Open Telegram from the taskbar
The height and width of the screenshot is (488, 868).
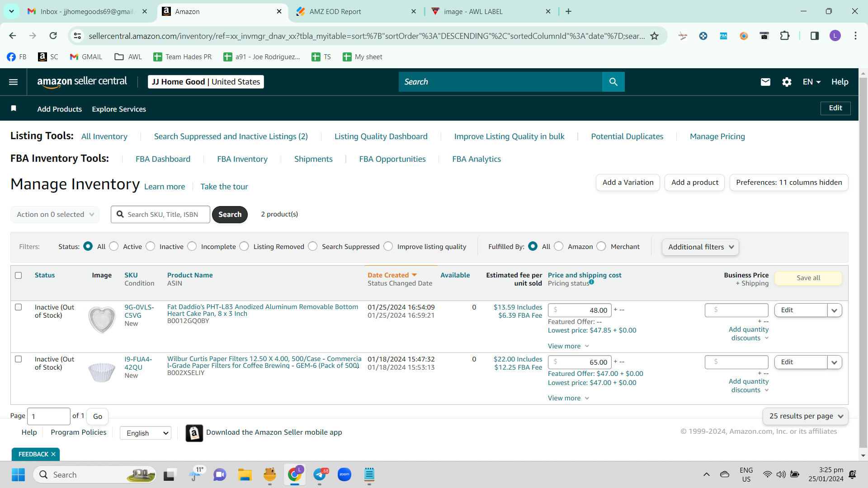tap(320, 474)
